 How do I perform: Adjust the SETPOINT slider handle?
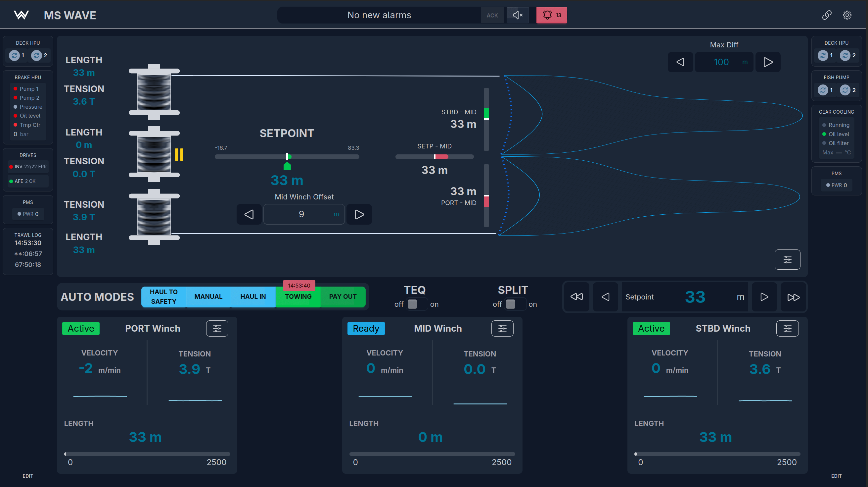click(287, 157)
